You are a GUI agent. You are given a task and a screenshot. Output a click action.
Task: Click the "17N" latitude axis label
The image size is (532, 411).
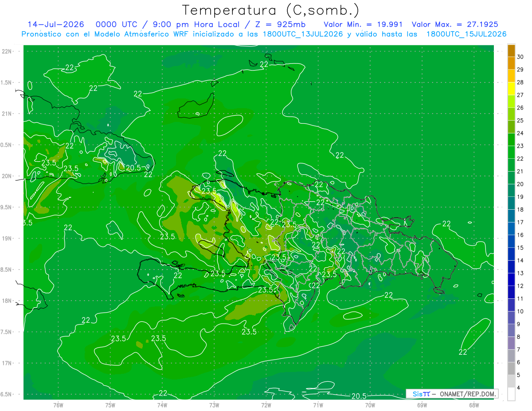point(7,363)
